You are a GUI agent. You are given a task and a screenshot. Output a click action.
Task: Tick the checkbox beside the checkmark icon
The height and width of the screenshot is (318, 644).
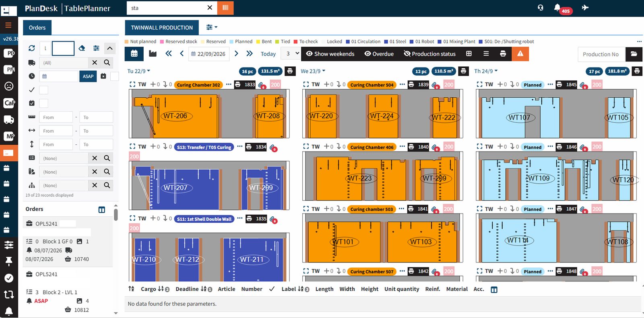pos(43,90)
